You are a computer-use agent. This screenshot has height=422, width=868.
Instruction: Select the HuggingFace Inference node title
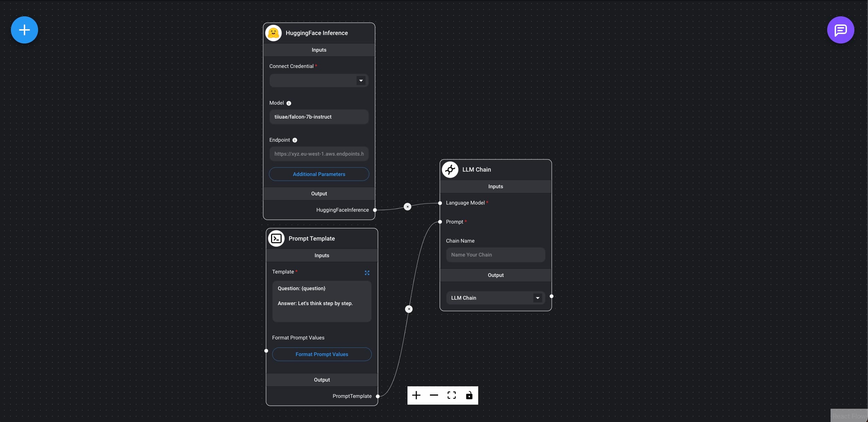[x=317, y=33]
